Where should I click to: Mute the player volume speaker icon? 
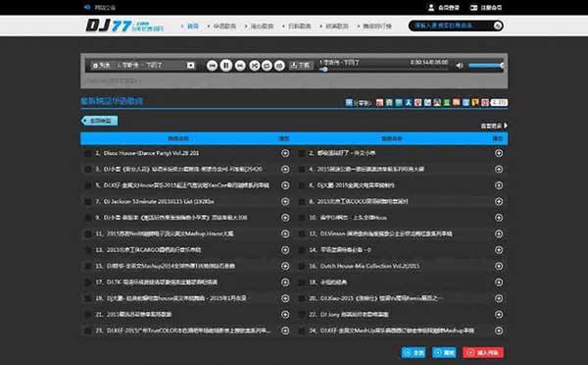tap(460, 66)
